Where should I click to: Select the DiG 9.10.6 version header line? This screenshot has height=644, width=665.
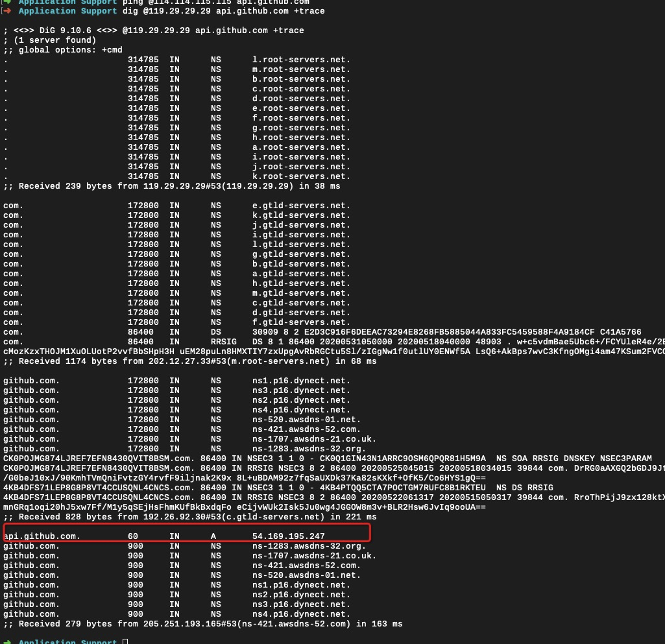154,30
